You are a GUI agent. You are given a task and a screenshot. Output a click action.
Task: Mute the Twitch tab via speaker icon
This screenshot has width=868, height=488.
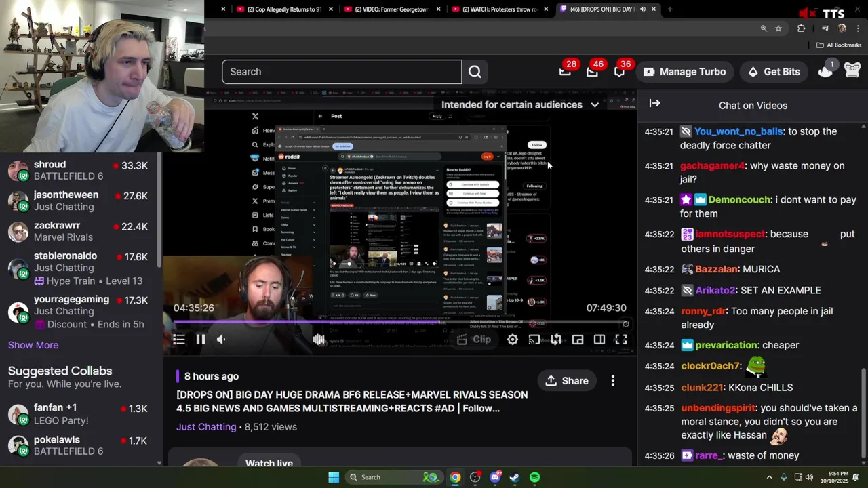(642, 9)
